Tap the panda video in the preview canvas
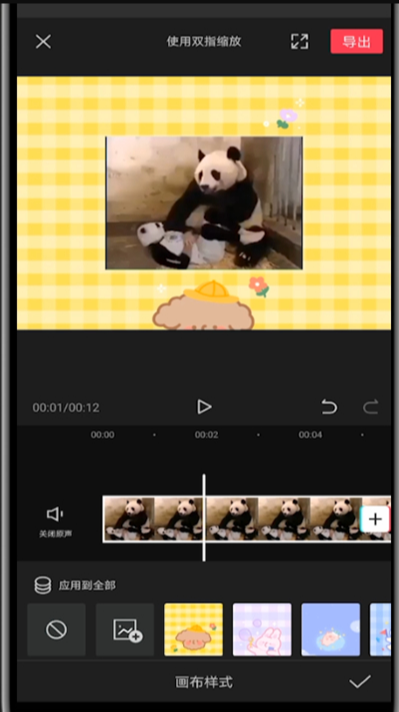 204,203
